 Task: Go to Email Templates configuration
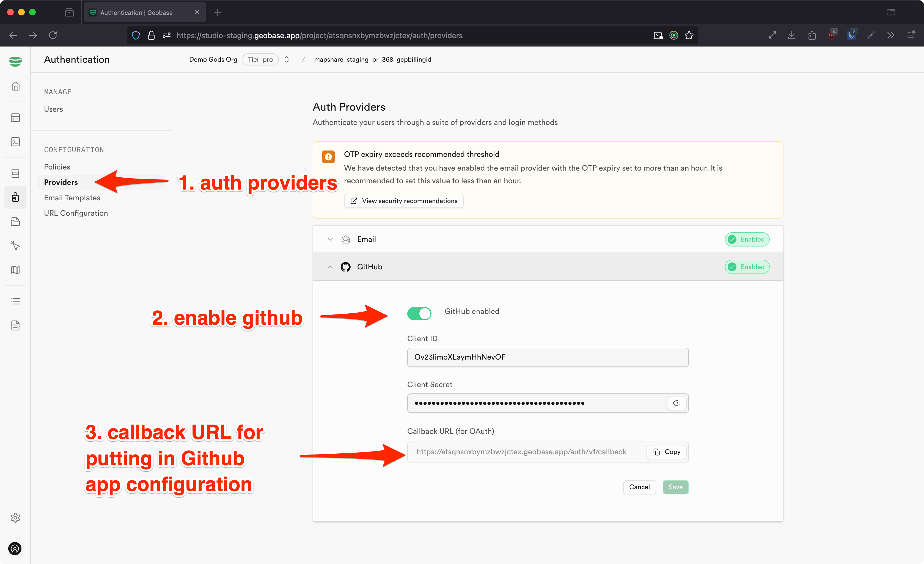pyautogui.click(x=72, y=198)
